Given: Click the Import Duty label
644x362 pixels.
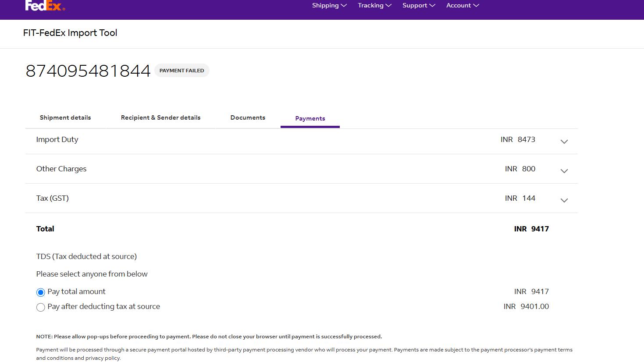Looking at the screenshot, I should pos(57,139).
